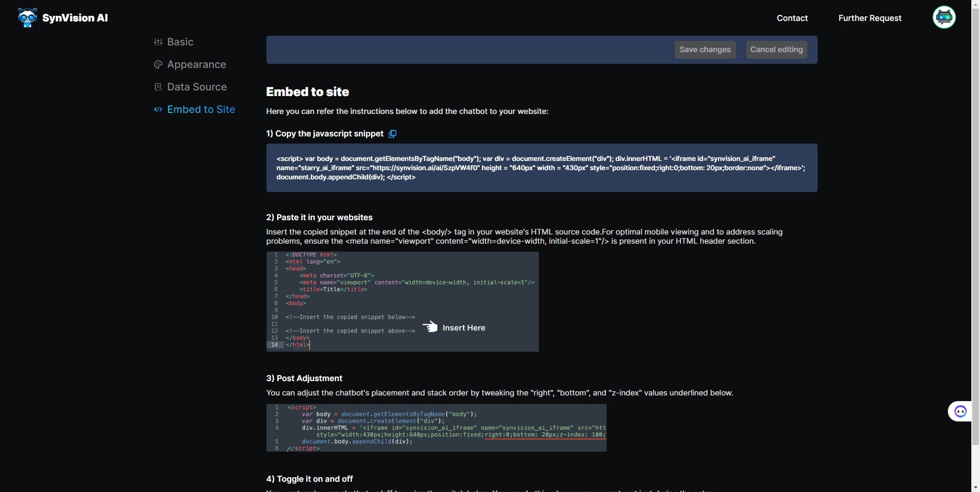Click the Paste it HTML example image
980x492 pixels.
[402, 301]
